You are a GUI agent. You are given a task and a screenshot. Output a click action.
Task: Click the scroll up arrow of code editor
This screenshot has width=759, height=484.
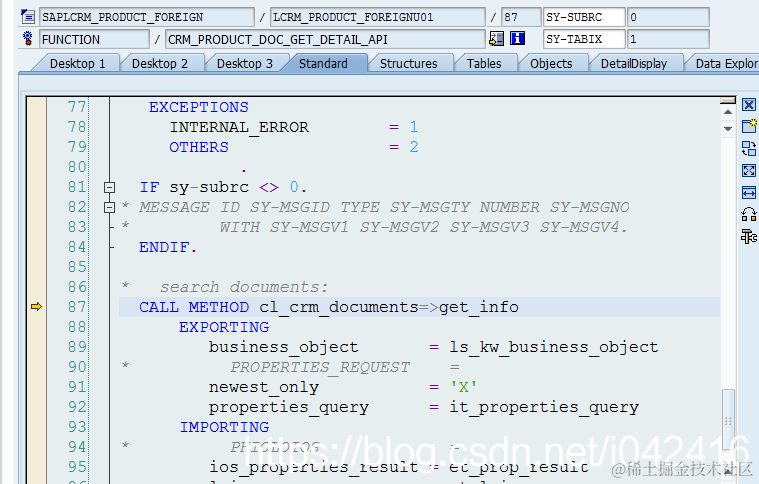point(728,112)
